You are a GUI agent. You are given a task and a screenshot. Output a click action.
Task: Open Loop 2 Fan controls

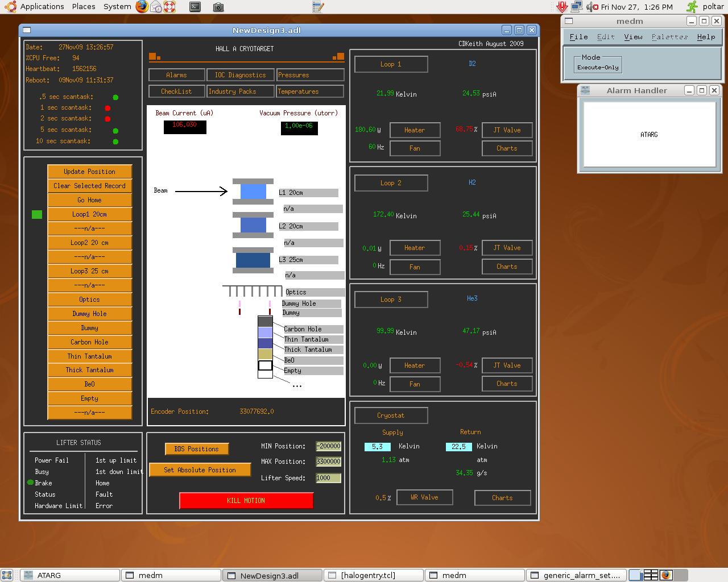pyautogui.click(x=415, y=267)
